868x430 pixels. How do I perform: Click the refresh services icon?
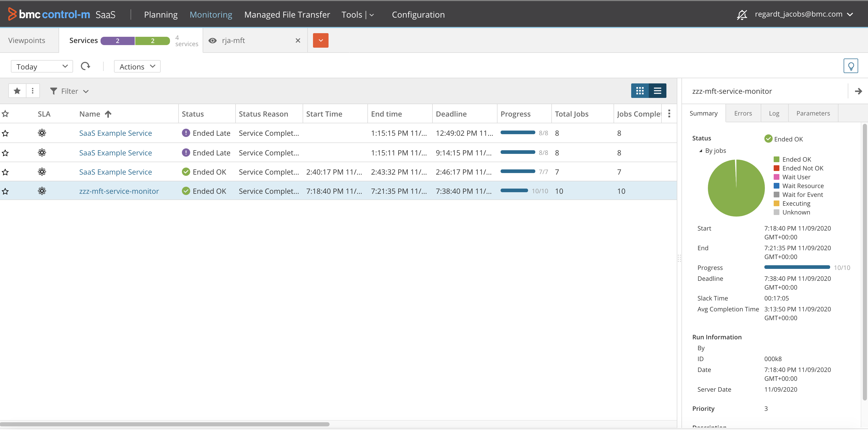coord(85,66)
